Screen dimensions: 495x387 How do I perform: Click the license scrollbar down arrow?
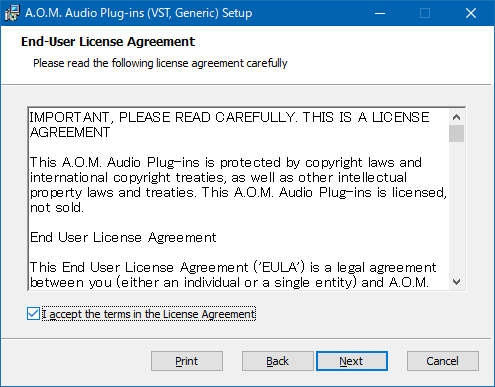[456, 282]
